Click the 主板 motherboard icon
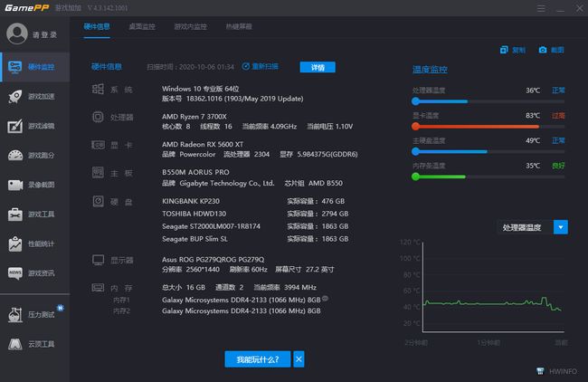This screenshot has height=382, width=588. tap(98, 173)
